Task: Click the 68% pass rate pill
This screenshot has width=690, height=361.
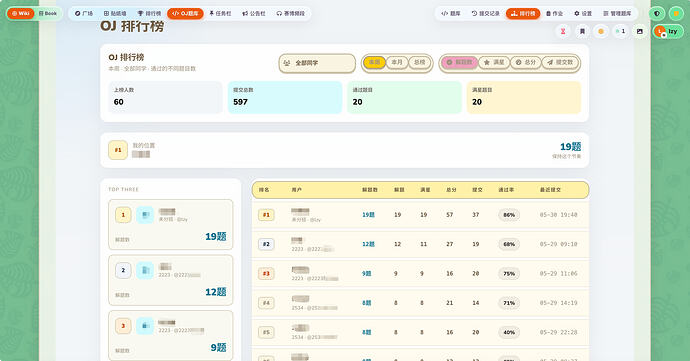Action: (509, 244)
